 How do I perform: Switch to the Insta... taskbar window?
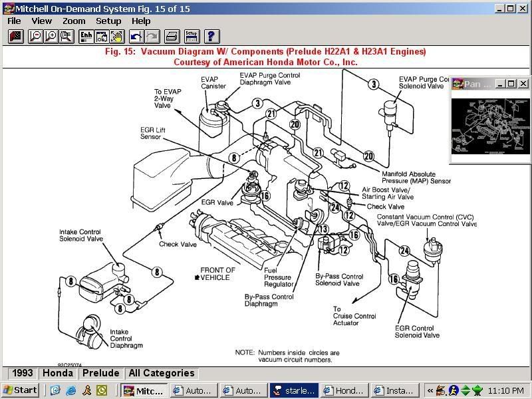pyautogui.click(x=394, y=390)
